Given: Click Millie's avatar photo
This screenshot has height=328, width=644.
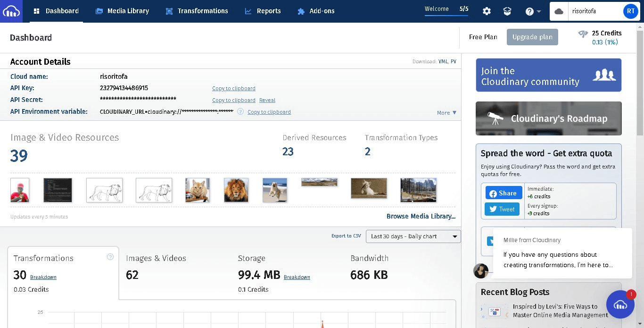Looking at the screenshot, I should coord(481,271).
